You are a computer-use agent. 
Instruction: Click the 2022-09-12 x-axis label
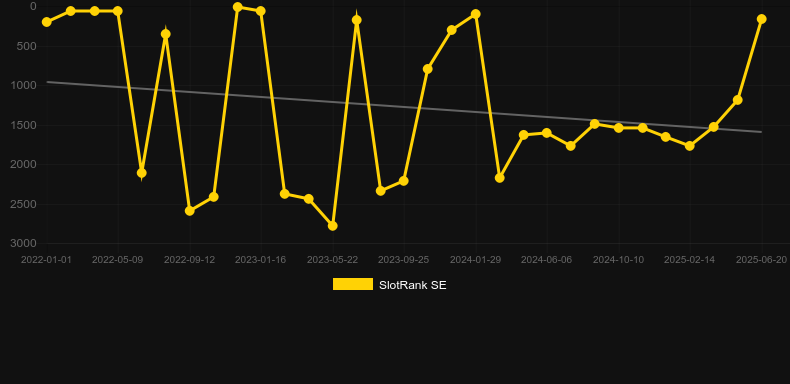(189, 260)
